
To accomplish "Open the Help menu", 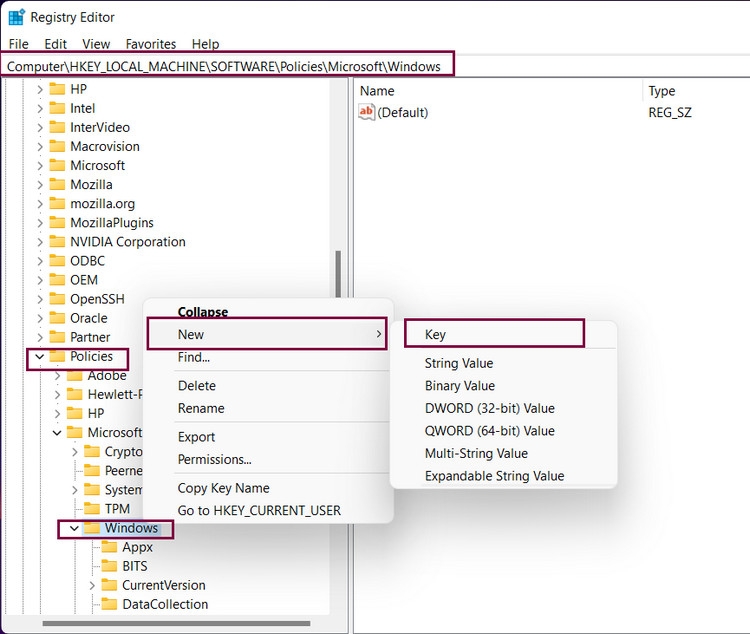I will [x=205, y=44].
